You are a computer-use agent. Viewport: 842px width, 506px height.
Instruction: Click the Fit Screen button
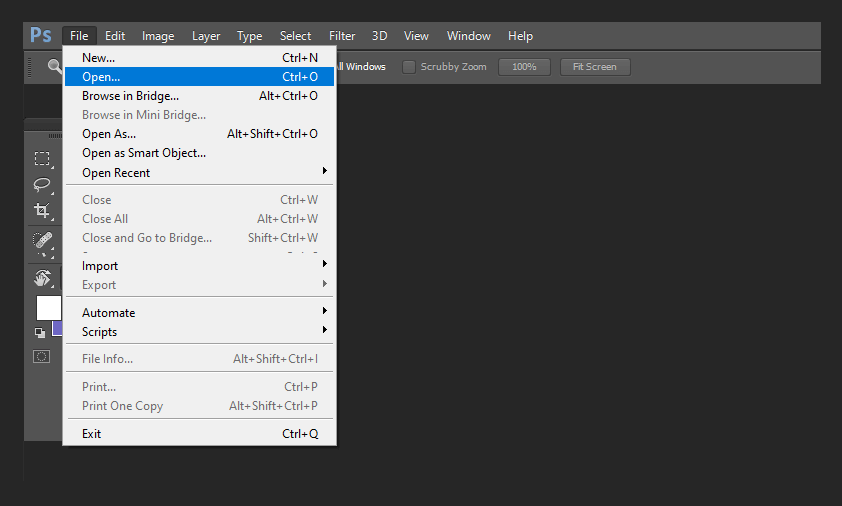[x=595, y=67]
